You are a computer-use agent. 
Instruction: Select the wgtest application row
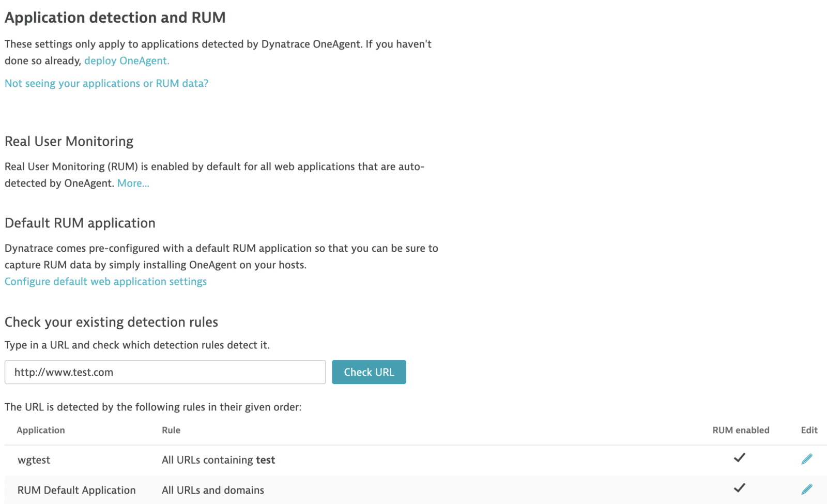tap(33, 460)
